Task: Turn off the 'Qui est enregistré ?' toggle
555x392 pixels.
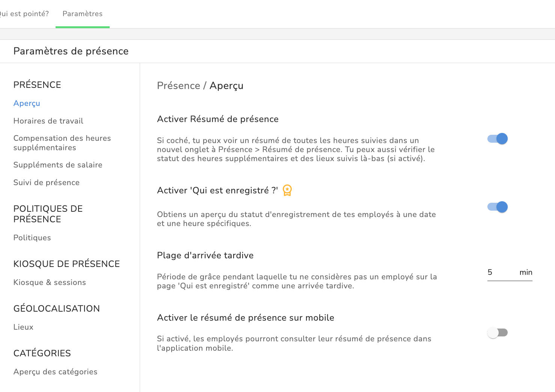Action: click(x=498, y=207)
